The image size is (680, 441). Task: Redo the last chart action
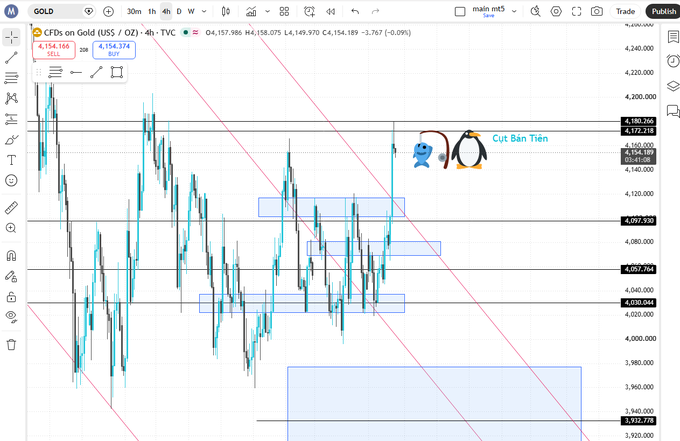pyautogui.click(x=376, y=11)
